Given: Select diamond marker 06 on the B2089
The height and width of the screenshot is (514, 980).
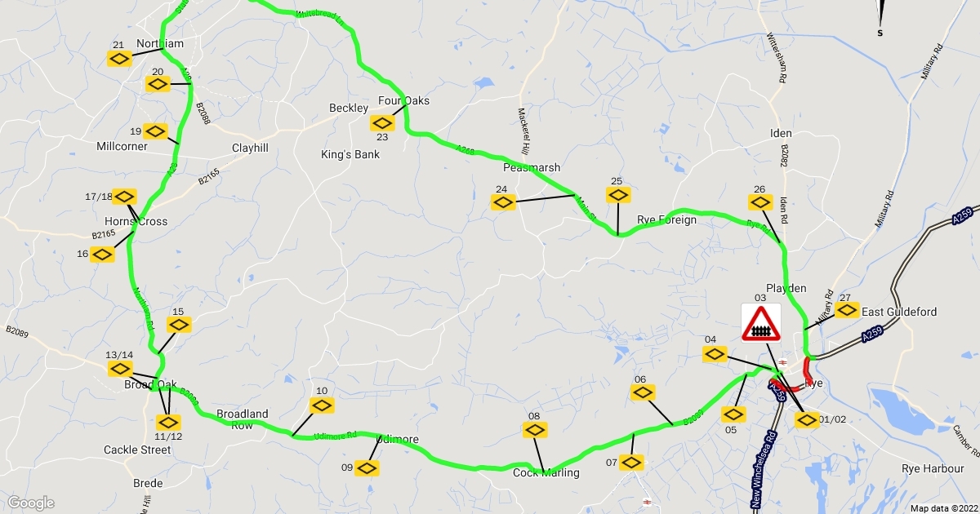Looking at the screenshot, I should pos(644,393).
